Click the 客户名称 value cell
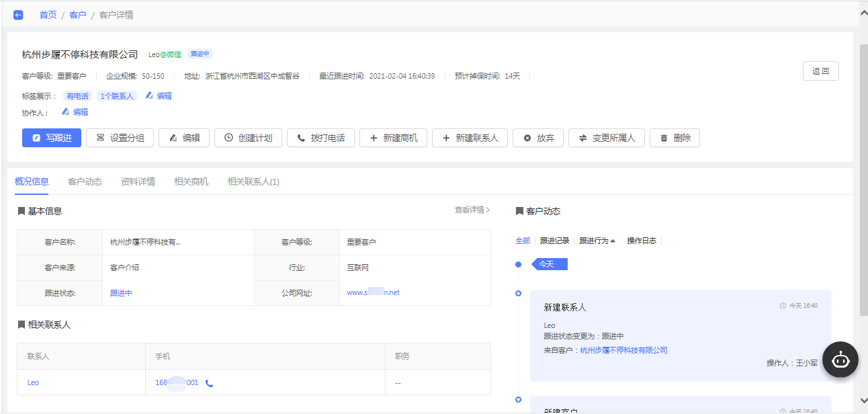This screenshot has width=868, height=414. pyautogui.click(x=178, y=242)
